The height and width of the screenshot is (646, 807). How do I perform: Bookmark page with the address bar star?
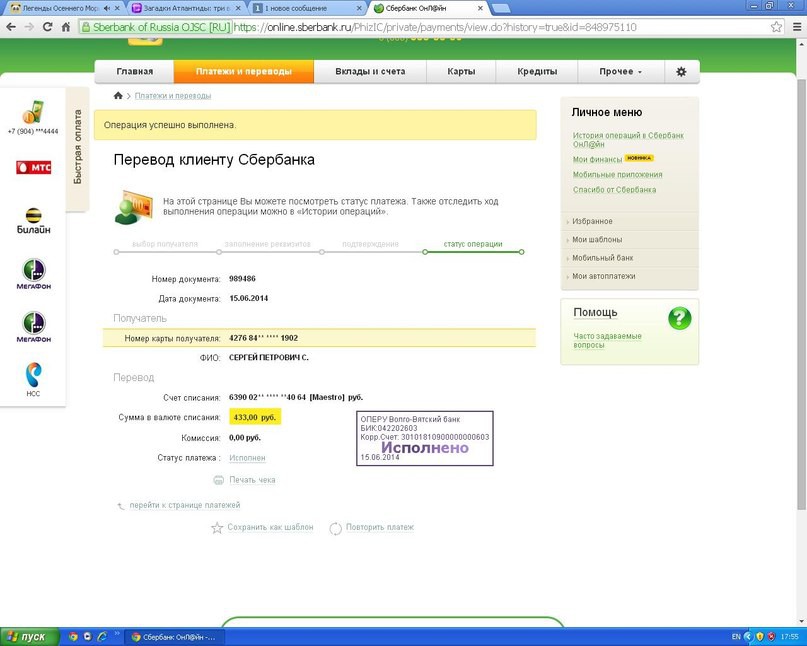pos(776,27)
